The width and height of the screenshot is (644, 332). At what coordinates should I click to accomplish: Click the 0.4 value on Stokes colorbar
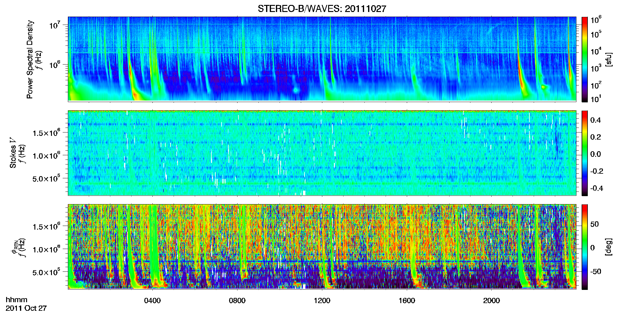(x=595, y=120)
